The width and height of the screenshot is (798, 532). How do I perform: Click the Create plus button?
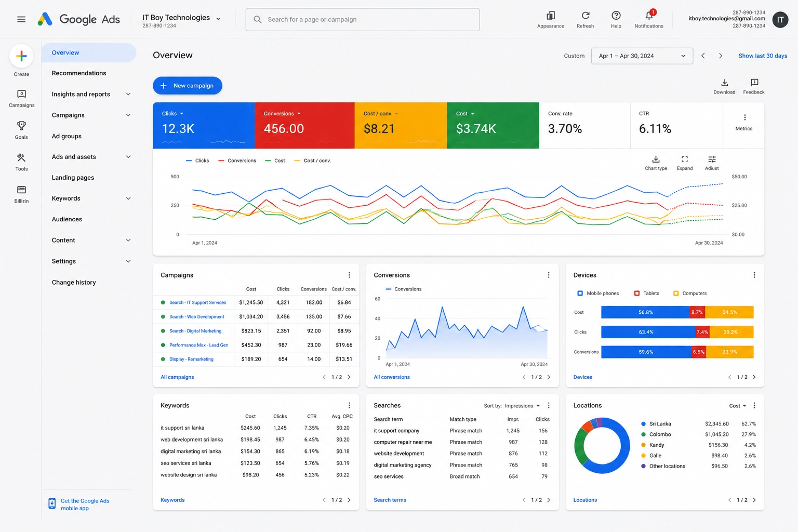point(21,56)
